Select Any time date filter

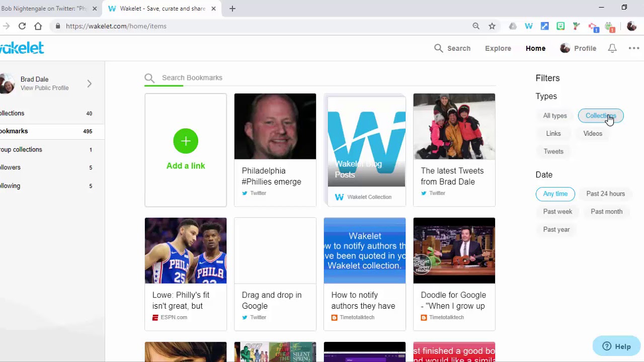[x=555, y=194]
